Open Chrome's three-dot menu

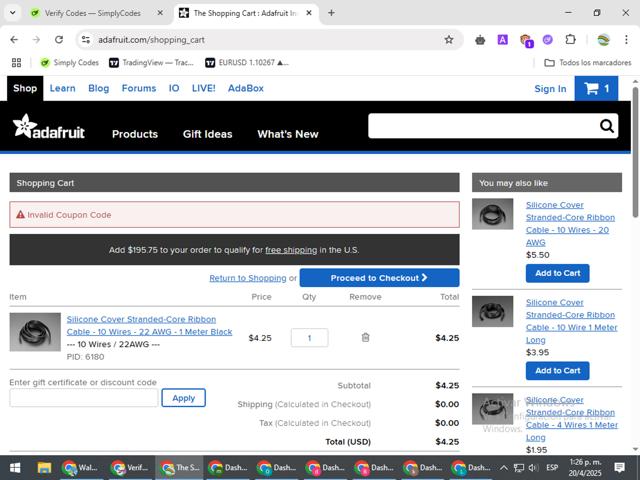(x=626, y=40)
